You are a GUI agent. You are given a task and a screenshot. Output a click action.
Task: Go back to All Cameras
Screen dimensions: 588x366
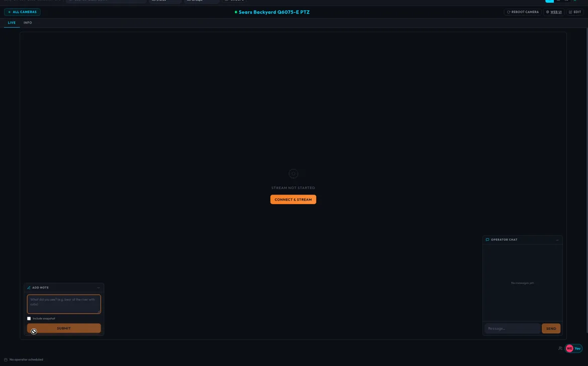[x=23, y=12]
